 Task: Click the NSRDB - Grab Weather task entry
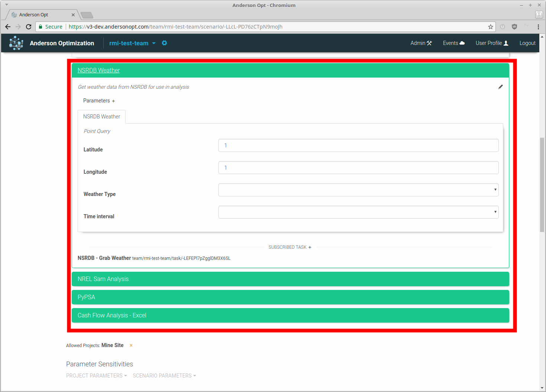[x=154, y=258]
